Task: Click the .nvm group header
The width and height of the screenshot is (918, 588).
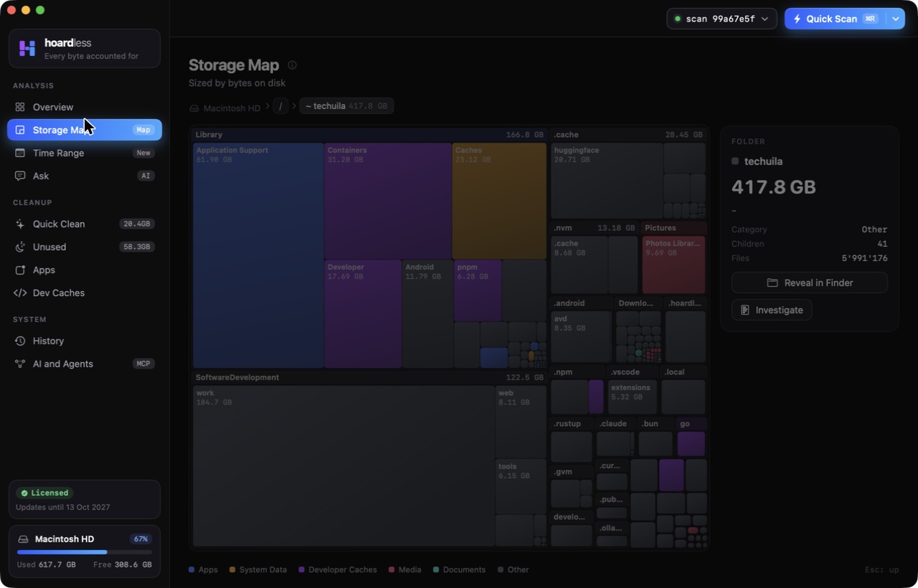Action: pos(594,228)
